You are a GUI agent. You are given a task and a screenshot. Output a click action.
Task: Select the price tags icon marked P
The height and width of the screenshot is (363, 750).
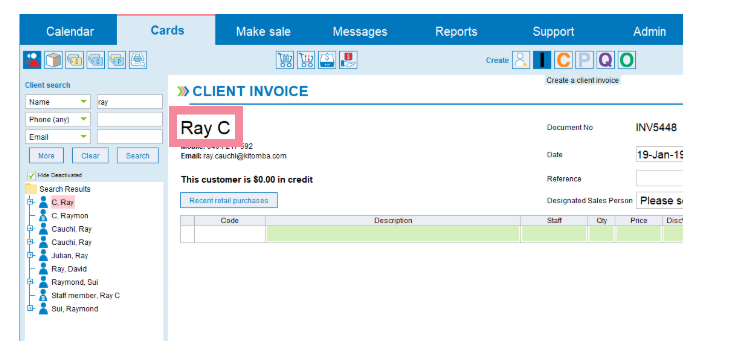click(x=117, y=60)
